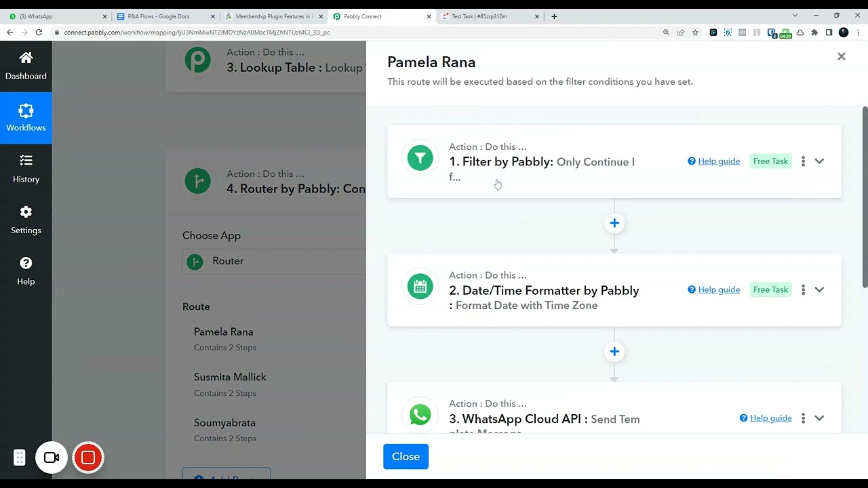This screenshot has height=488, width=868.
Task: Open the Workflows sidebar section
Action: 26,117
